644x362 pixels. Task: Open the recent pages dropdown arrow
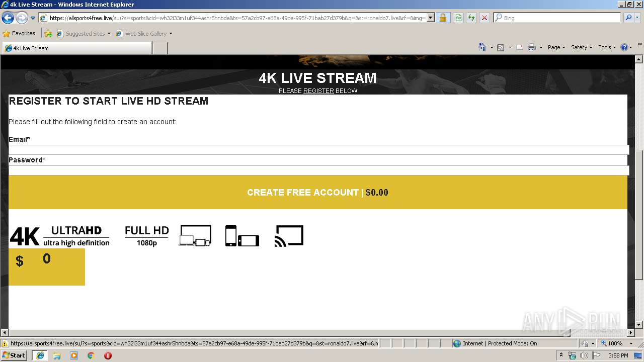(x=33, y=18)
